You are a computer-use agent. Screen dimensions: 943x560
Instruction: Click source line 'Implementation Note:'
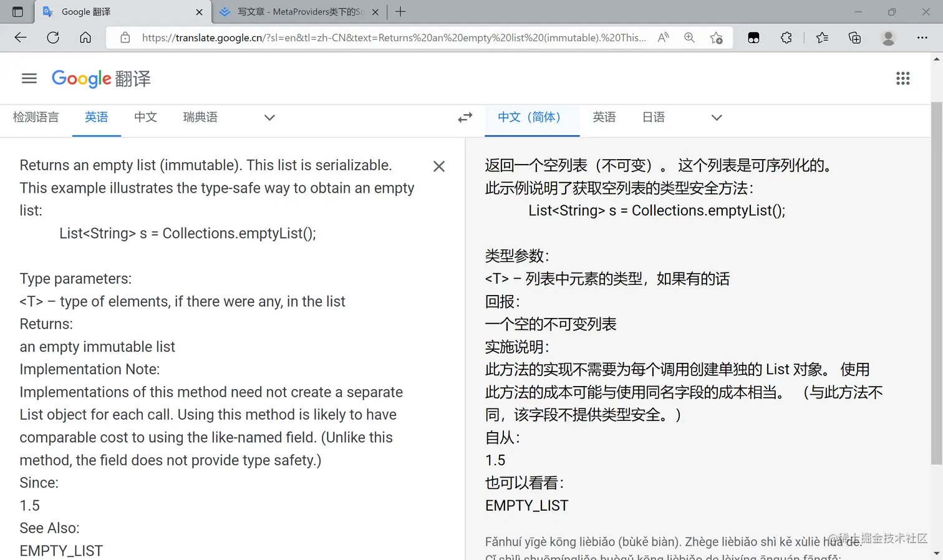[x=90, y=369]
